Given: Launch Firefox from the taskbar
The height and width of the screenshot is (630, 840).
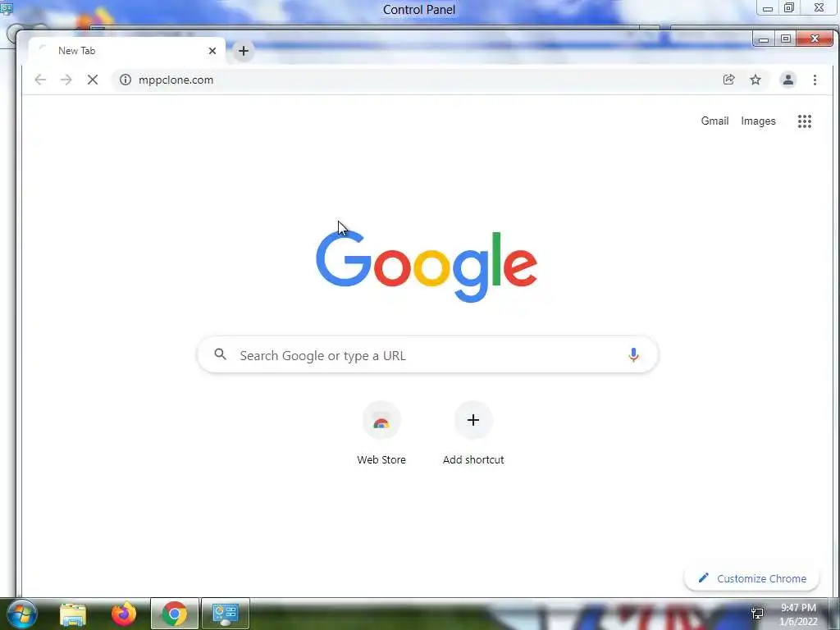Looking at the screenshot, I should click(123, 614).
